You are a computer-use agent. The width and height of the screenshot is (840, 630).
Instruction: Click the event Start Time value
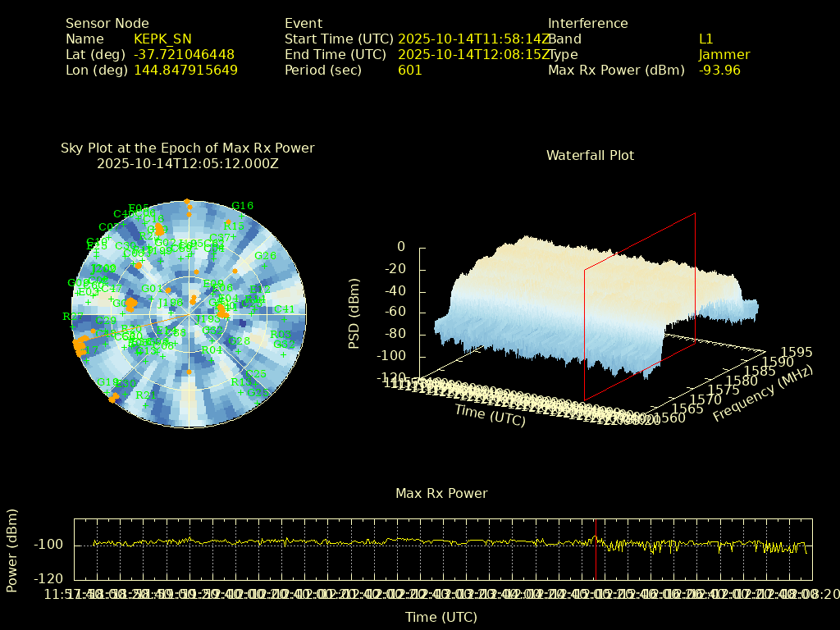tap(473, 39)
